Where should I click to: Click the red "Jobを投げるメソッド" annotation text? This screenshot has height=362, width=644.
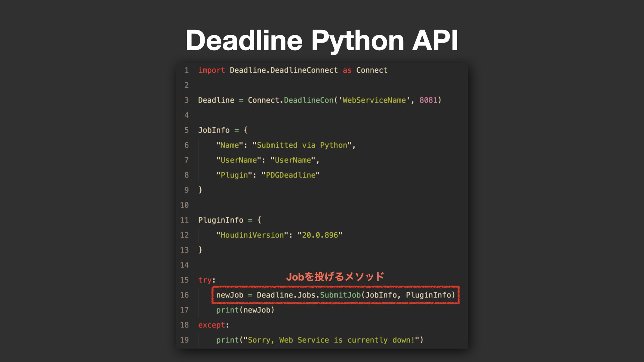(335, 277)
